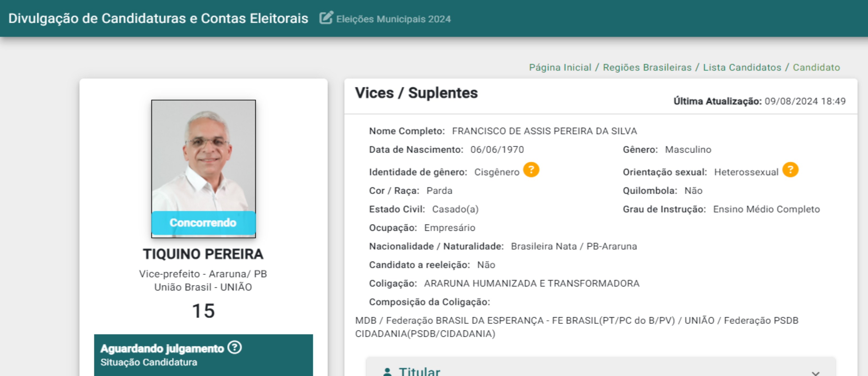Click the Titular section title

click(x=419, y=372)
